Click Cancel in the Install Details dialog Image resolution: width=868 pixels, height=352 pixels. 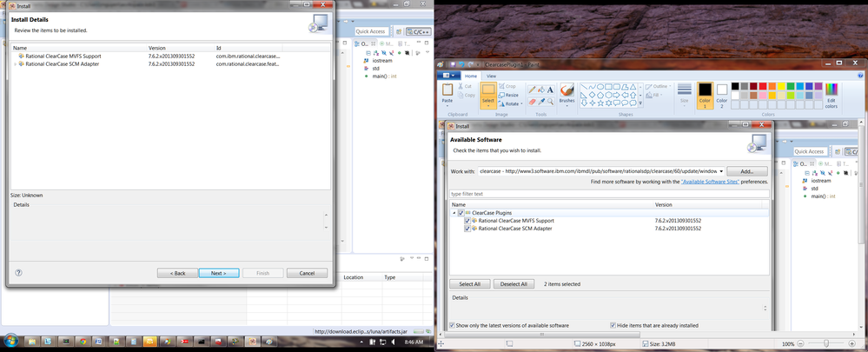point(307,273)
